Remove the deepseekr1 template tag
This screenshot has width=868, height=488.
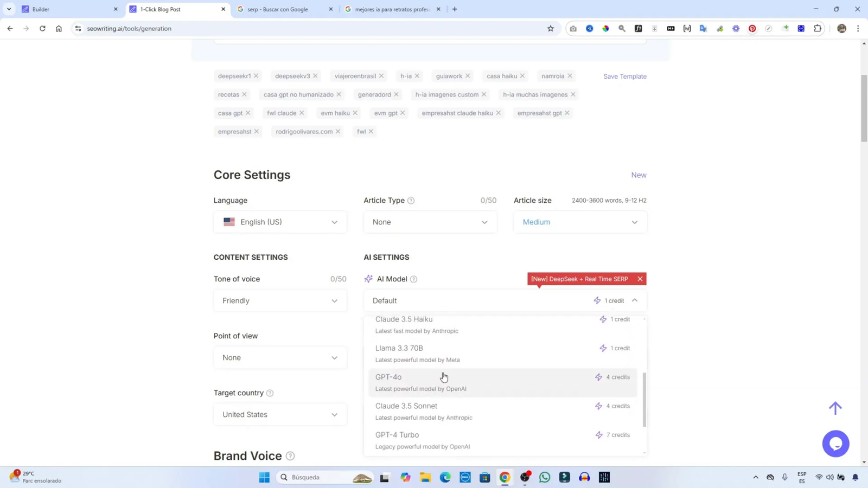(x=256, y=76)
